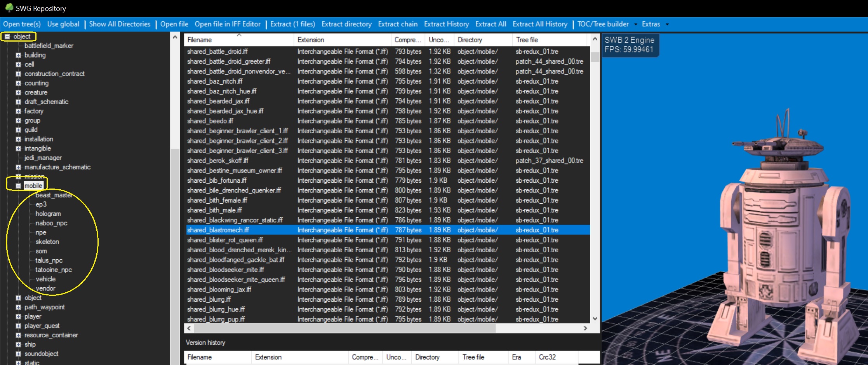Expand the player_quest tree node
This screenshot has width=868, height=365.
pos(18,326)
